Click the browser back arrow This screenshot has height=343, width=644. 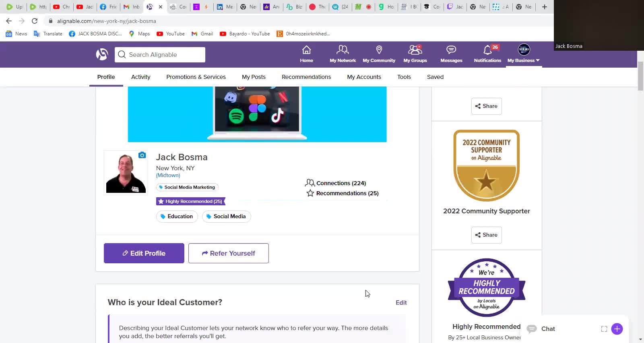[9, 21]
